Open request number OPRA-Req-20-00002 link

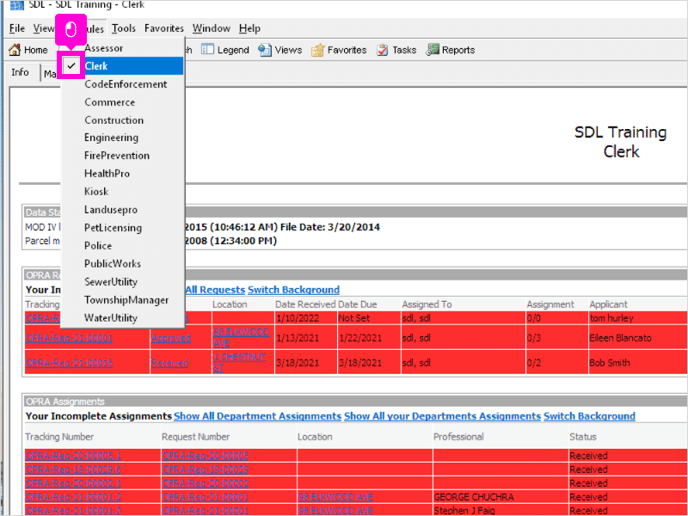pyautogui.click(x=205, y=484)
